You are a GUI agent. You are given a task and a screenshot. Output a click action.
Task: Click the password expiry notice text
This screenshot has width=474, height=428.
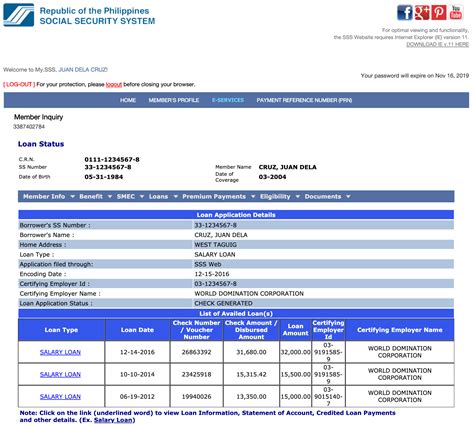[x=415, y=76]
